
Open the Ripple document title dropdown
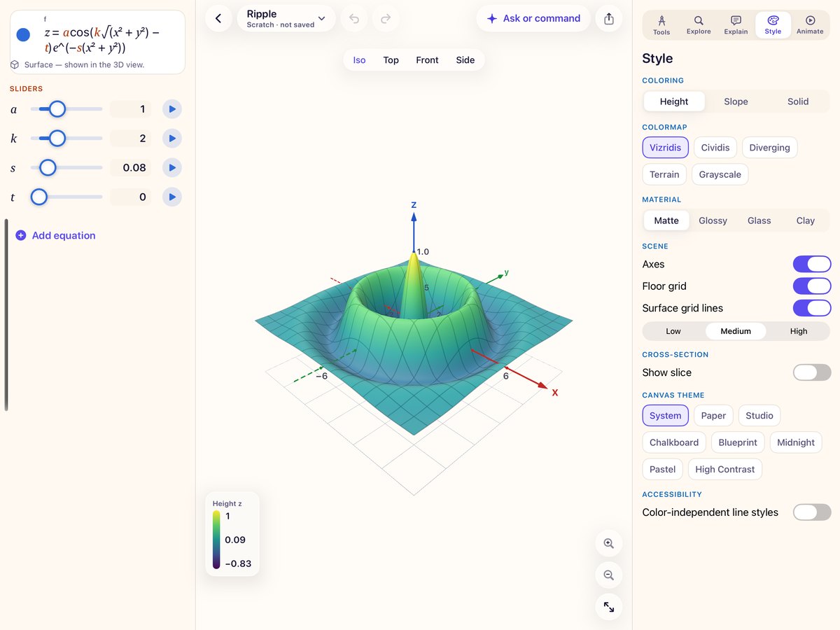pyautogui.click(x=286, y=19)
